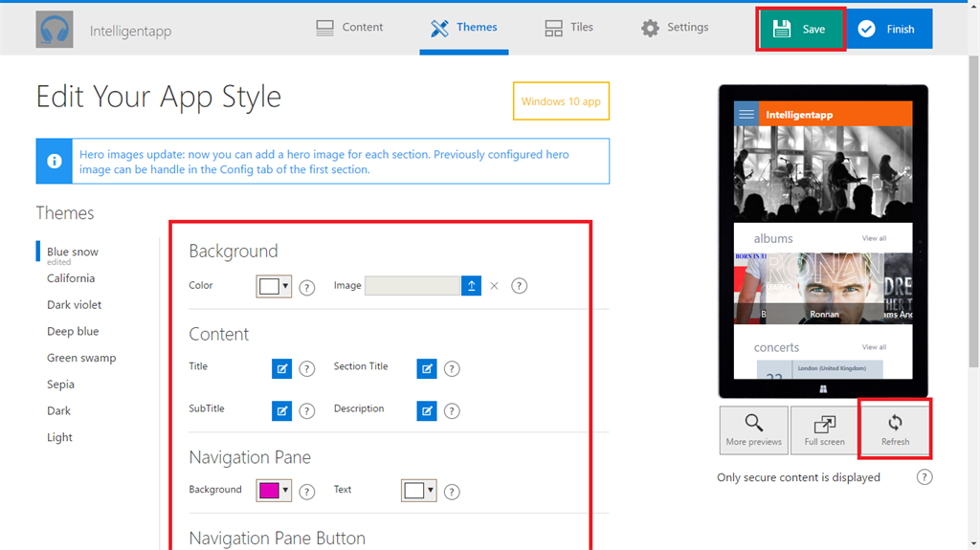Pick the Sepia theme
This screenshot has width=980, height=550.
[x=60, y=385]
